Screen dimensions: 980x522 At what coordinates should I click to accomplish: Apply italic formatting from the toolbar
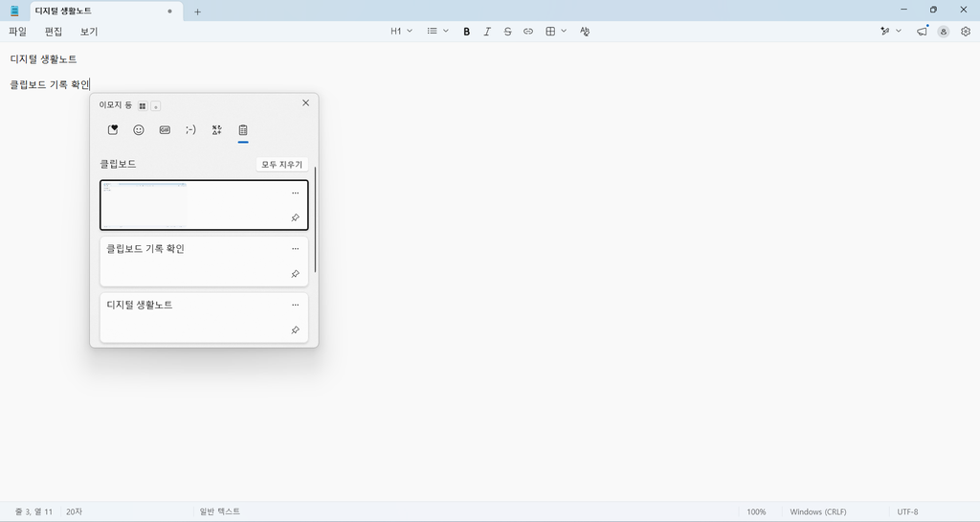pos(487,32)
